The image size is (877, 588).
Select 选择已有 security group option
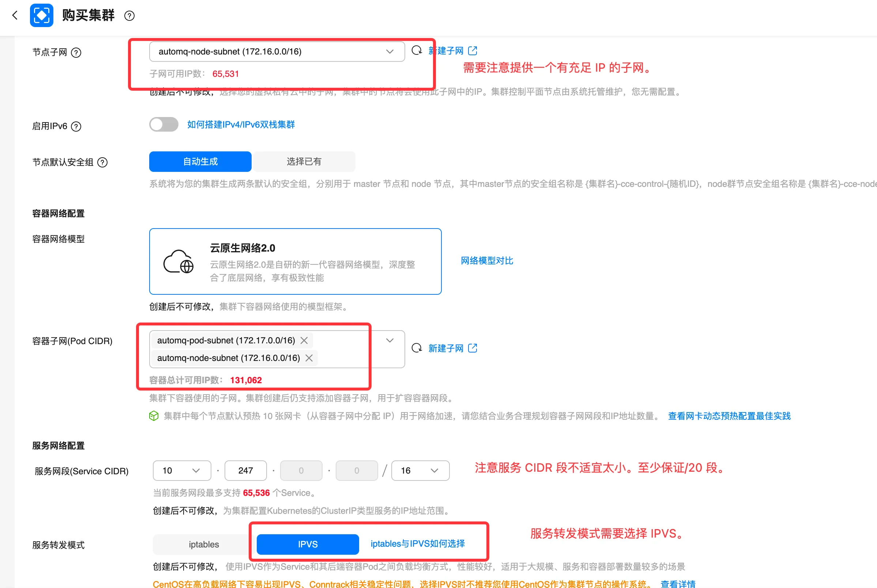304,162
